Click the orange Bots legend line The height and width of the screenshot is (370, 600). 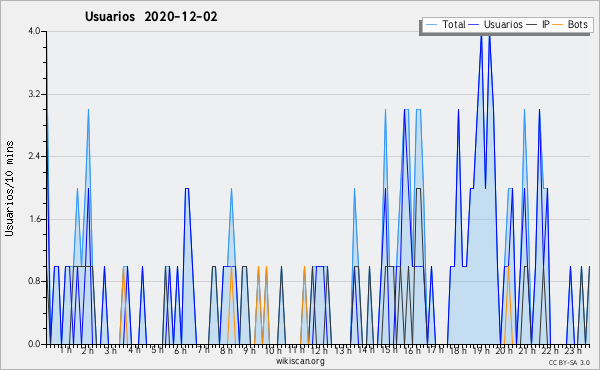[558, 25]
